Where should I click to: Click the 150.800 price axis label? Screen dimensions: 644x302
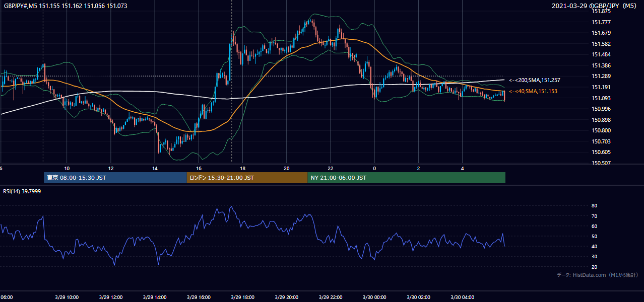coord(601,130)
